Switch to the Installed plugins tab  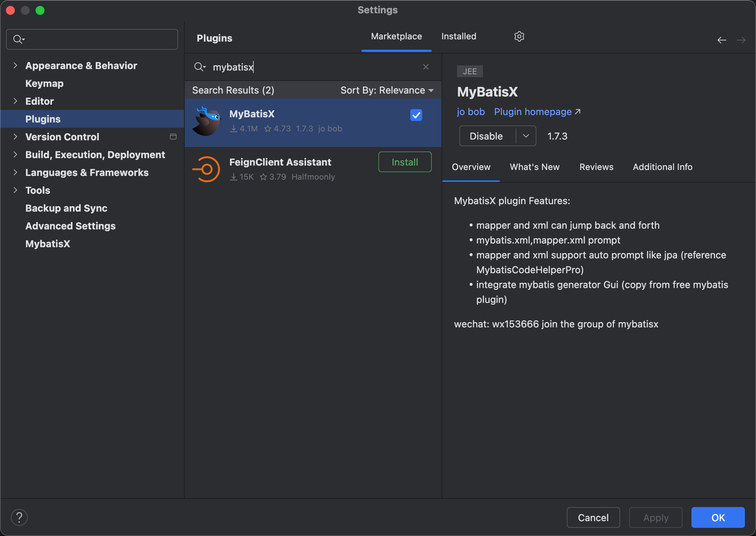[x=458, y=36]
